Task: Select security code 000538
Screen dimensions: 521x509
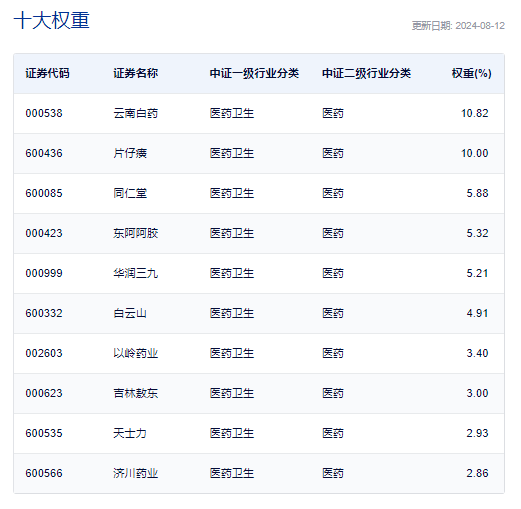Action: tap(44, 113)
